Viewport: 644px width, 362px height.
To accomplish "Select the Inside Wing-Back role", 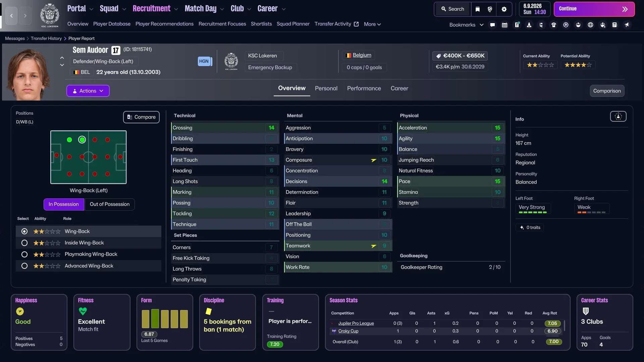I will pyautogui.click(x=24, y=243).
